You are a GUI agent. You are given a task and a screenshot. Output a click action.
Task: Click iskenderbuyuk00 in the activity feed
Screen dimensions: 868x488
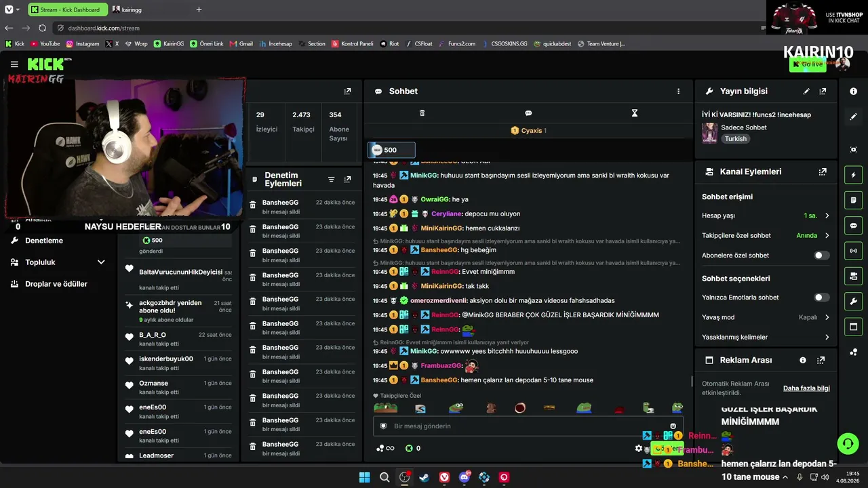pyautogui.click(x=166, y=359)
